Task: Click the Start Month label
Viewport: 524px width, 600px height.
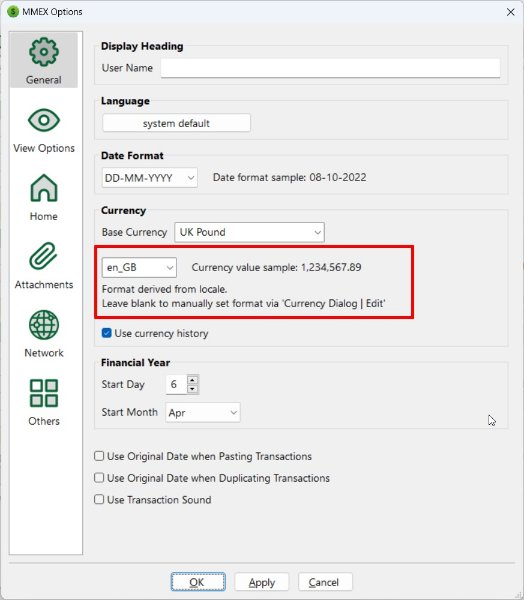Action: (129, 412)
